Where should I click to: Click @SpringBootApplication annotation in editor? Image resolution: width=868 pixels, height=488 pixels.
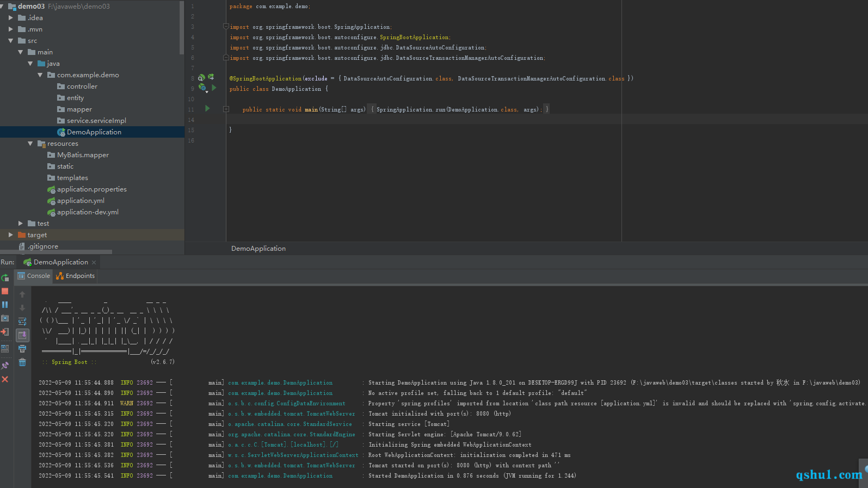[266, 78]
